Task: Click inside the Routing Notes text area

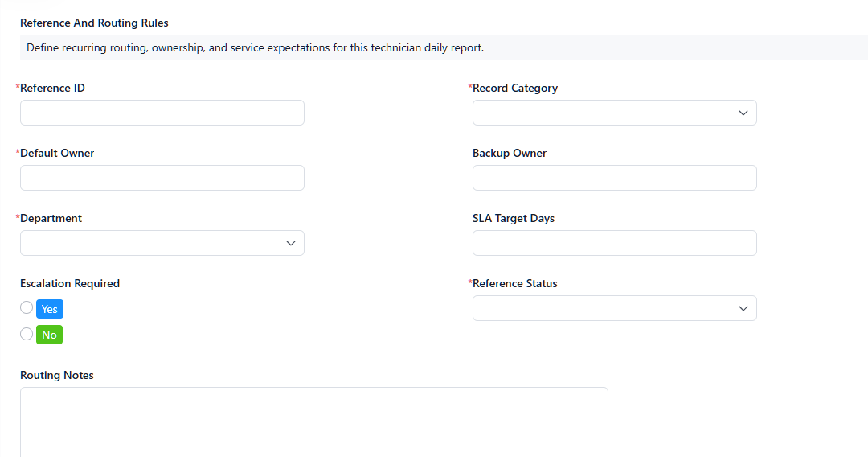Action: (314, 422)
